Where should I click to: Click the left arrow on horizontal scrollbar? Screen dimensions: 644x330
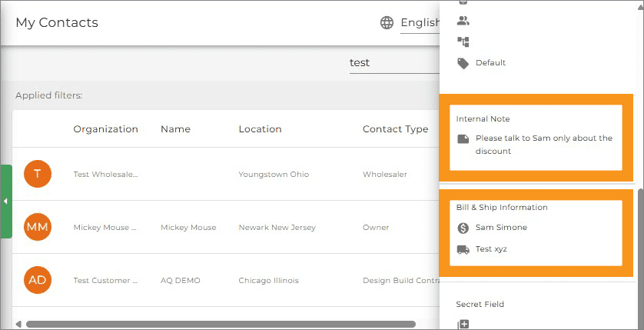(x=18, y=325)
